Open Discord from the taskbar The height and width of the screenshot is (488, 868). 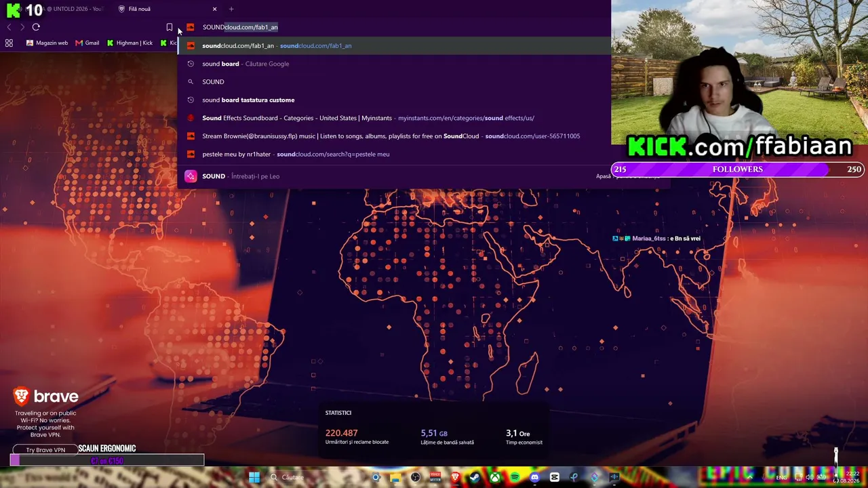(x=534, y=477)
